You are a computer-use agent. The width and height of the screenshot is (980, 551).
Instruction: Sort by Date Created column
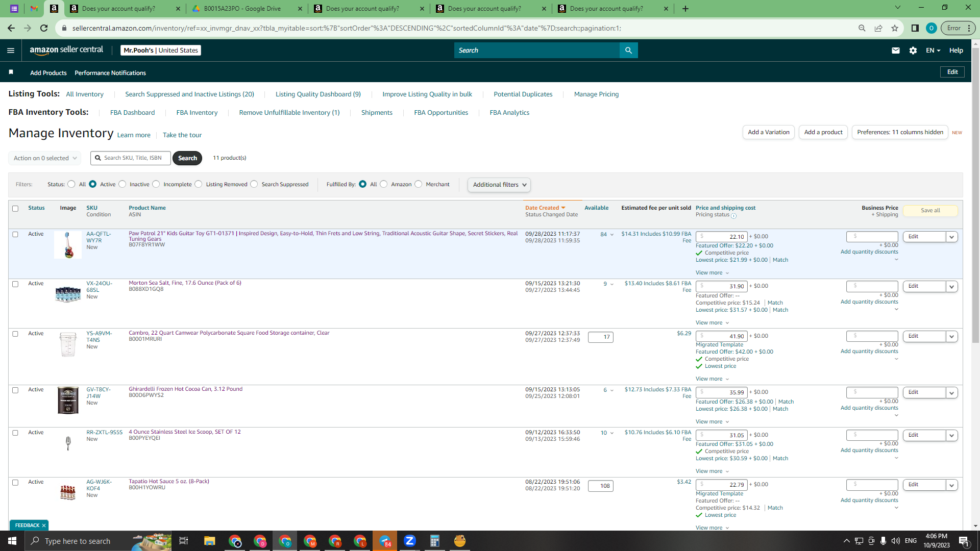545,208
